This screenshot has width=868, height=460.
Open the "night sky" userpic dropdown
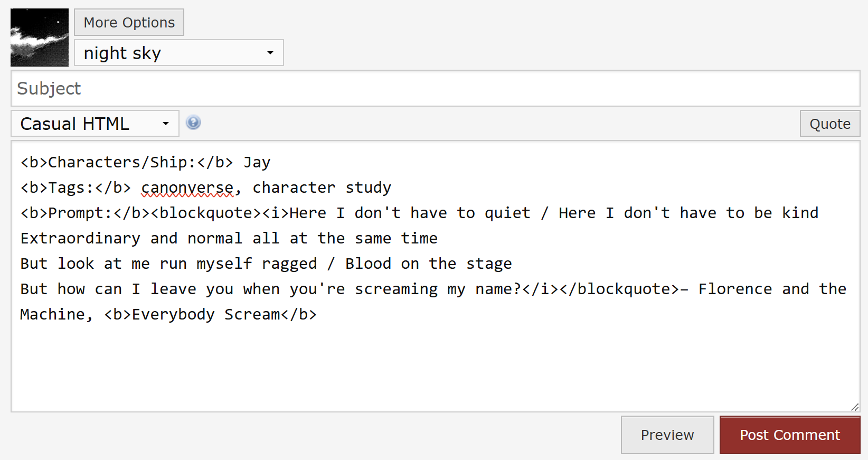[x=178, y=53]
